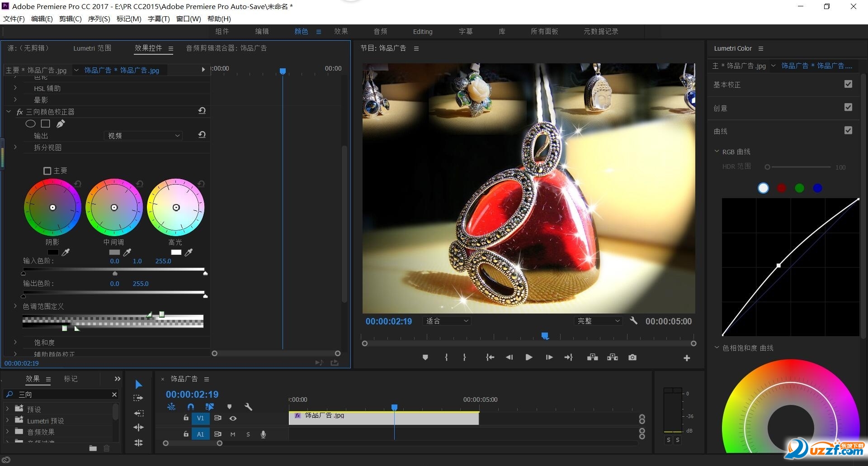Toggle Linked Selection in timeline
The width and height of the screenshot is (868, 466).
click(210, 407)
